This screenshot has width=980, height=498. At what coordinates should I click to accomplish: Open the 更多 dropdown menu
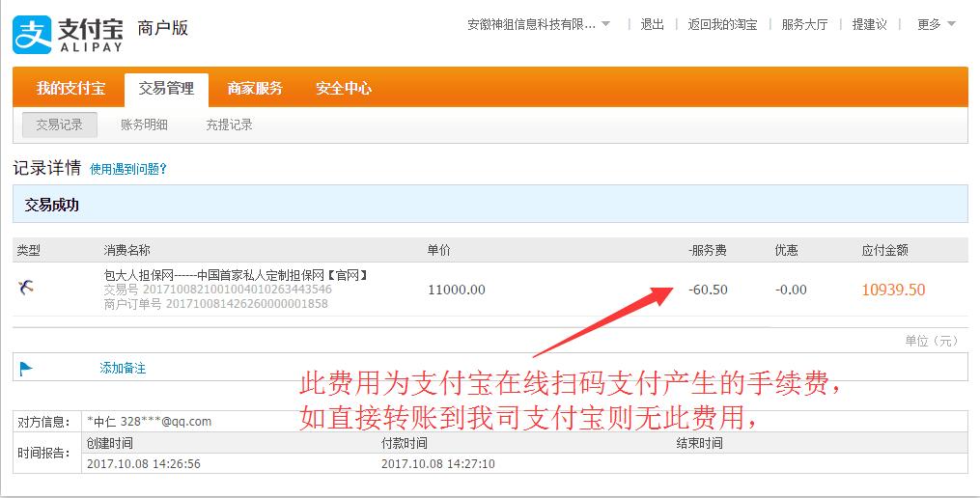click(x=936, y=25)
